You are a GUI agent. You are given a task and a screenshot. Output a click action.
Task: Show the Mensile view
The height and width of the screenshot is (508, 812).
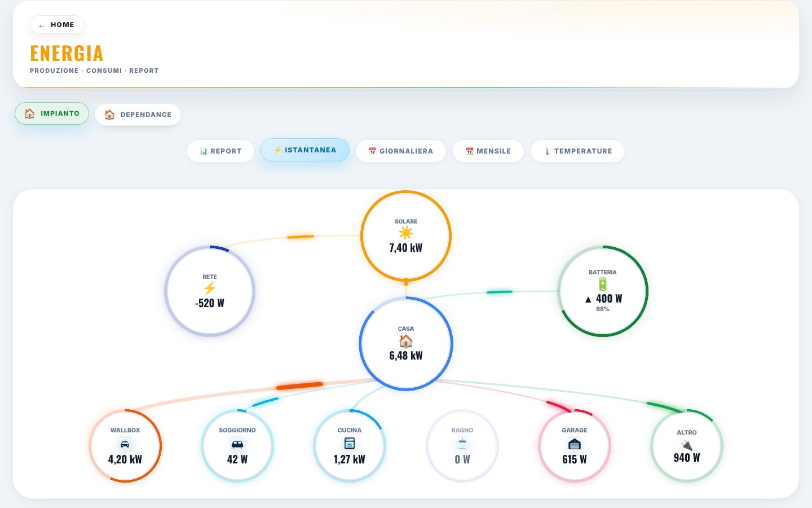tap(488, 151)
